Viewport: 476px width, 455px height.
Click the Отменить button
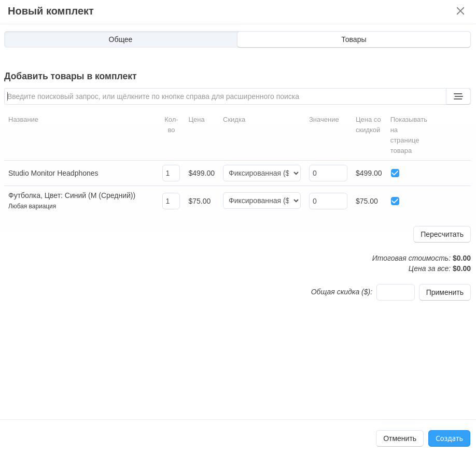pos(399,438)
